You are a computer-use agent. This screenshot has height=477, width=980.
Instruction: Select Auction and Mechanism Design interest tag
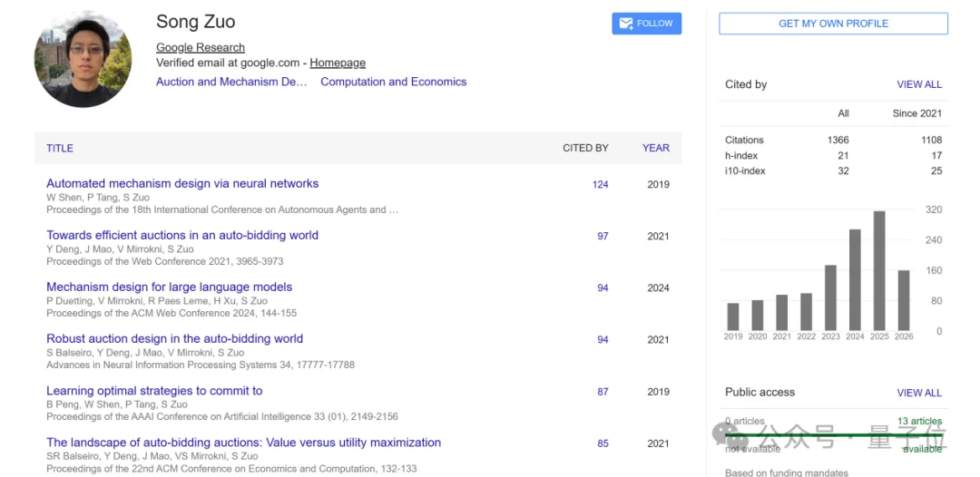pyautogui.click(x=231, y=82)
